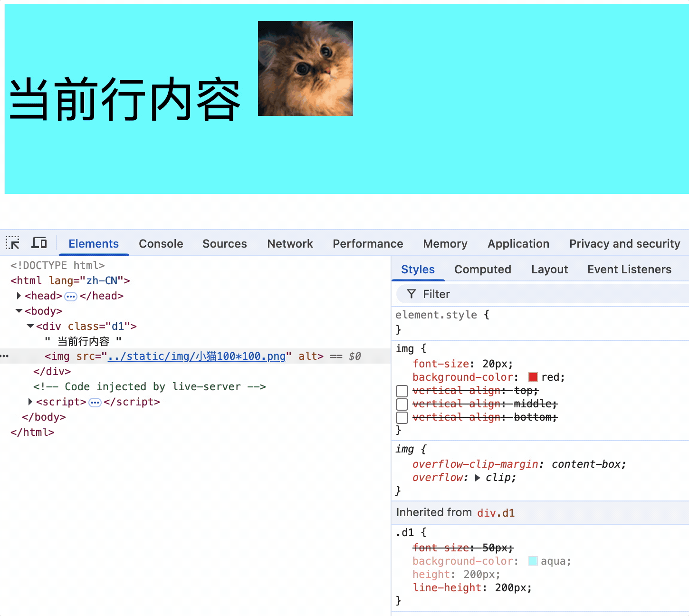Select the live-server comment row
This screenshot has height=616, width=689.
click(x=150, y=386)
